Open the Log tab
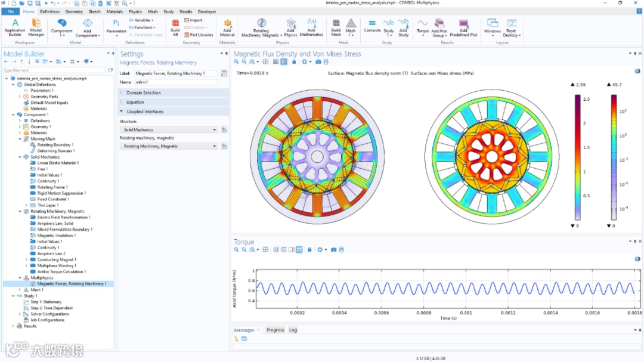Screen dimensions: 644x362 (x=293, y=330)
